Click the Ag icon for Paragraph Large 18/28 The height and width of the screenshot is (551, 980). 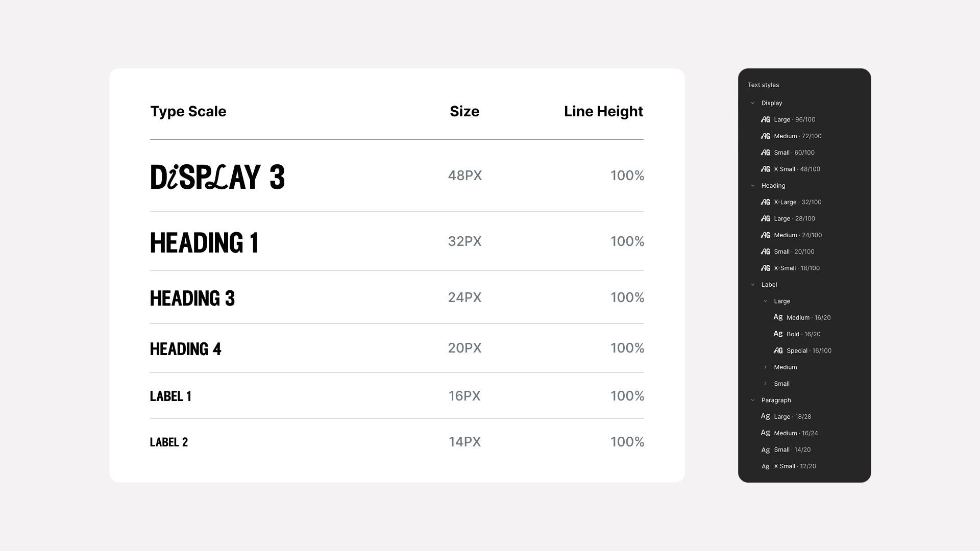766,416
